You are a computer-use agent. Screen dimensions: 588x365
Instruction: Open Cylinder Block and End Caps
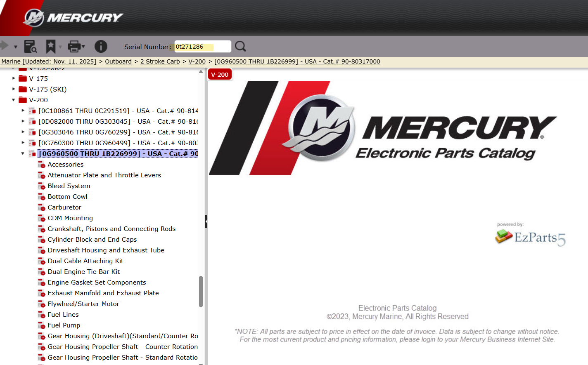pos(92,239)
